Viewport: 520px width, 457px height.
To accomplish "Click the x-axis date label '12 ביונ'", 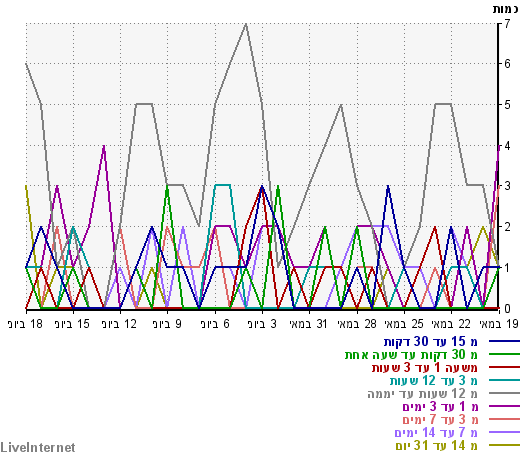I will pos(119,324).
